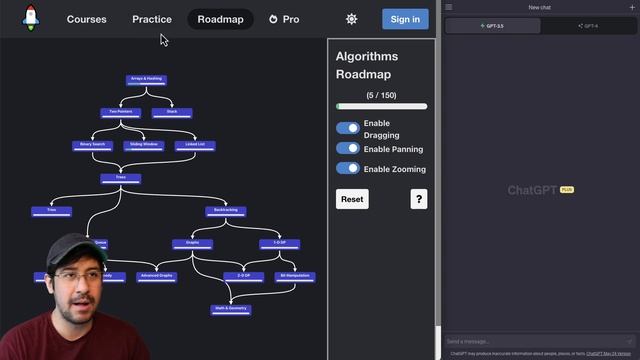Click the rocket logo icon
The image size is (640, 360).
point(31,18)
